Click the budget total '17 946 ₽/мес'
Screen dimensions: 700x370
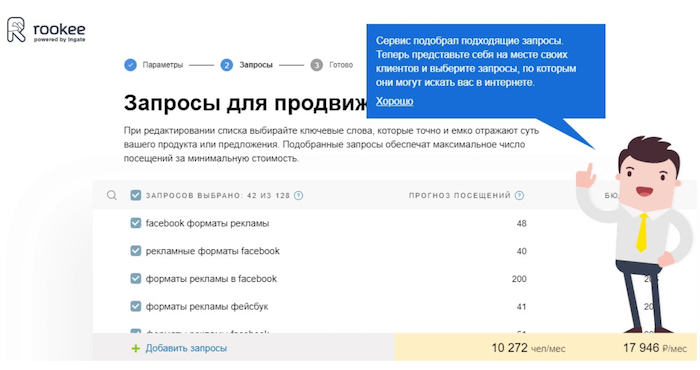654,348
